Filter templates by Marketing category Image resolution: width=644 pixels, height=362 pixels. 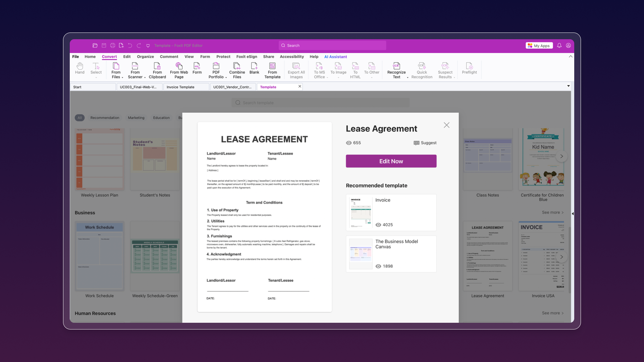[x=136, y=118]
